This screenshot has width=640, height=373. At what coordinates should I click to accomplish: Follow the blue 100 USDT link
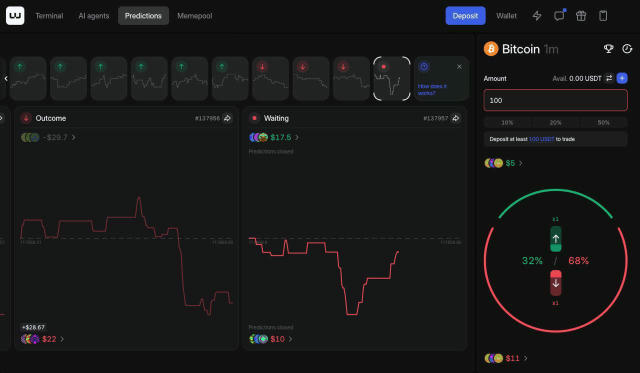coord(541,139)
